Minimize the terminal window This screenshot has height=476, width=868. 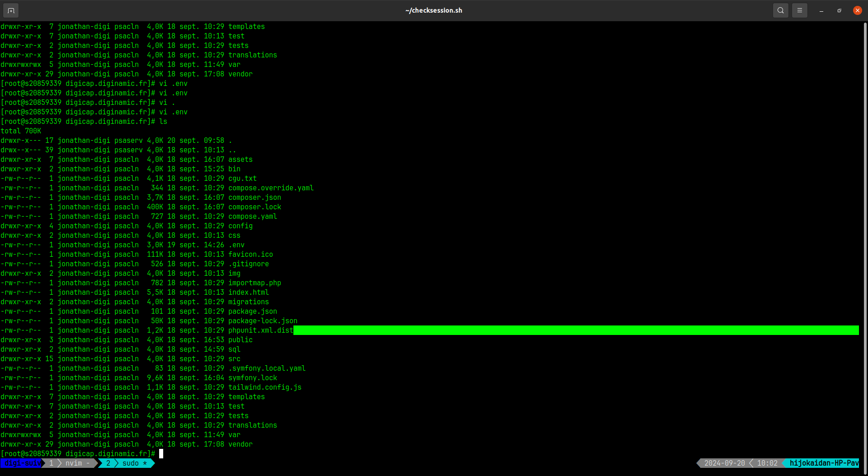[x=821, y=10]
